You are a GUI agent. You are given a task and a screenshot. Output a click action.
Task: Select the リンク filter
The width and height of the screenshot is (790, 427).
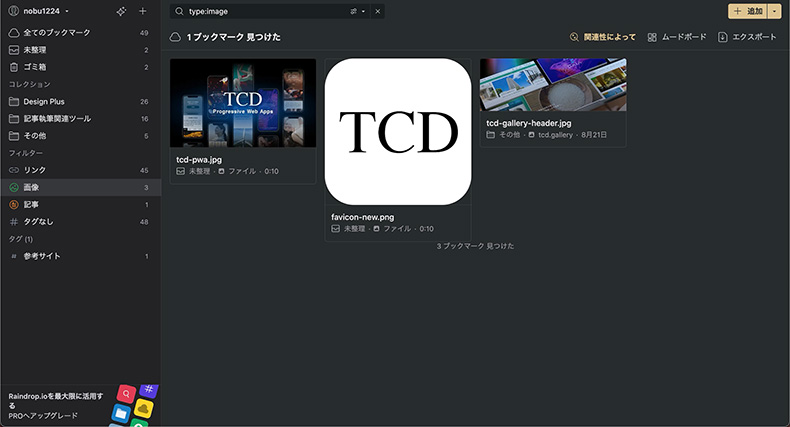pos(81,170)
